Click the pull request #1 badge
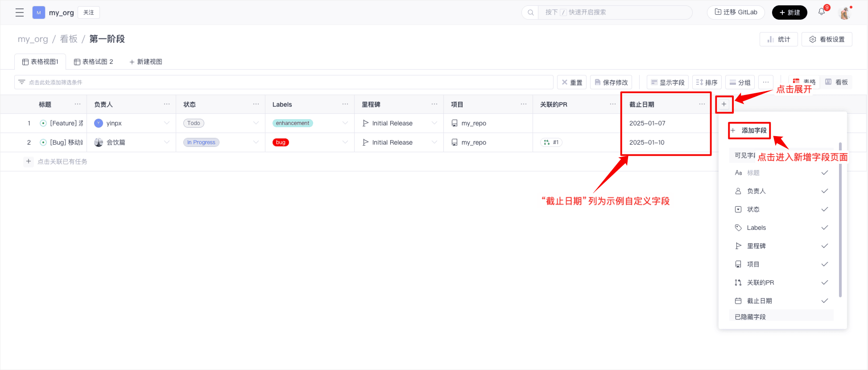Screen dimensions: 868x370 point(551,142)
